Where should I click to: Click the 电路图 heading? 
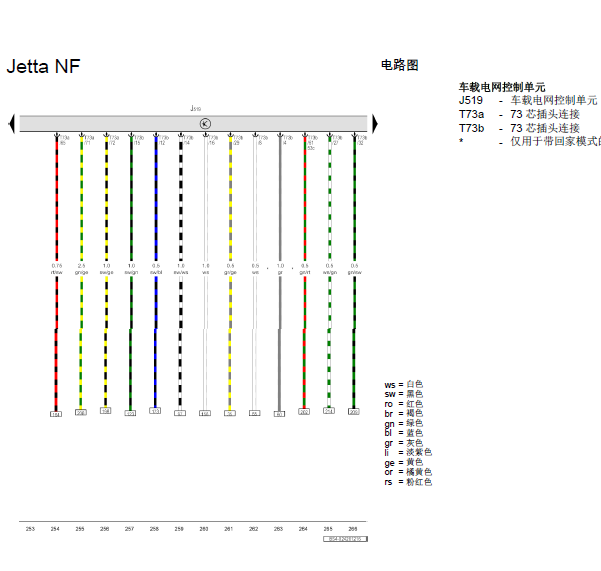(x=399, y=65)
